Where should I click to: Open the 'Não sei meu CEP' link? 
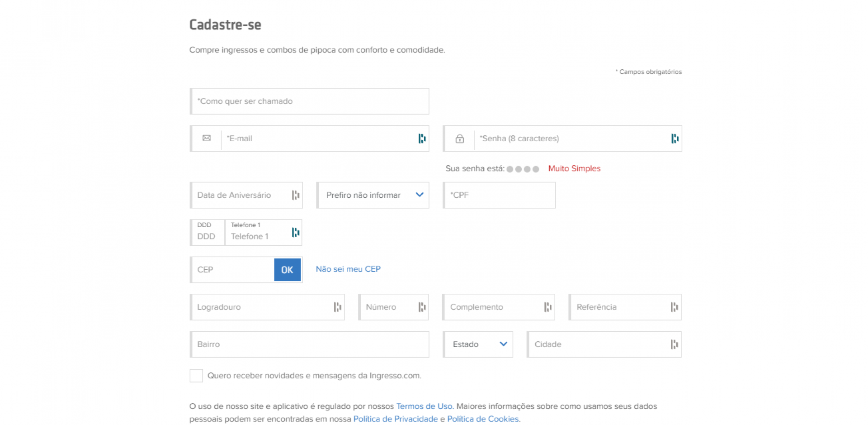pos(348,269)
